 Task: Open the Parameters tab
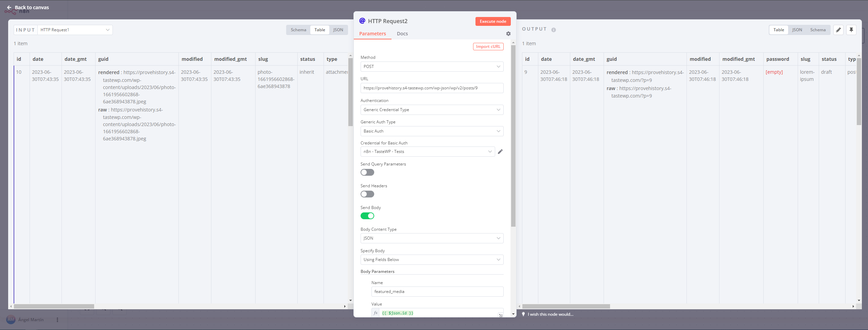[x=372, y=34]
